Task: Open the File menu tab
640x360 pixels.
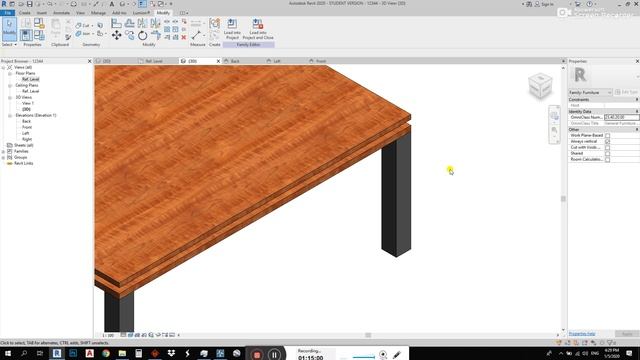Action: point(7,13)
